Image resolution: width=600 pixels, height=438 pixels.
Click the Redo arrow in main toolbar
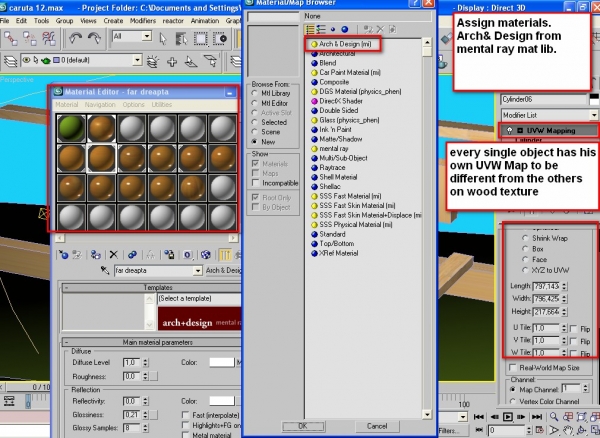93,38
